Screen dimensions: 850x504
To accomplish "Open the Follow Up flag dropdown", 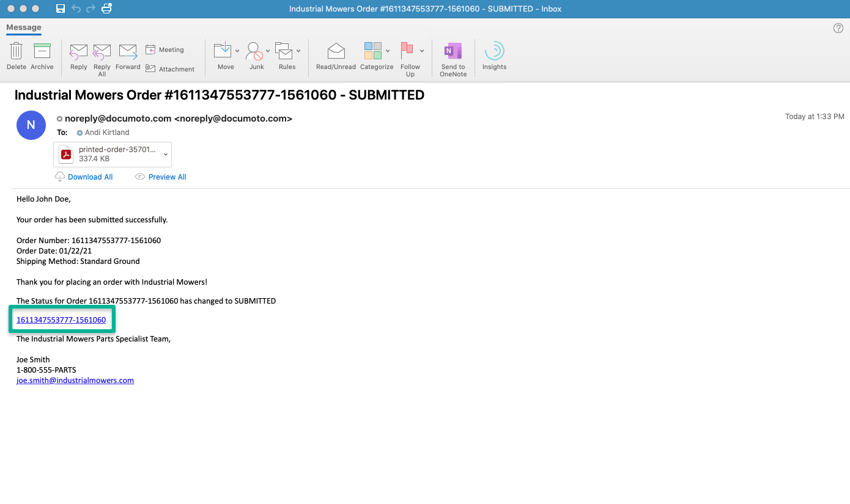I will [422, 51].
